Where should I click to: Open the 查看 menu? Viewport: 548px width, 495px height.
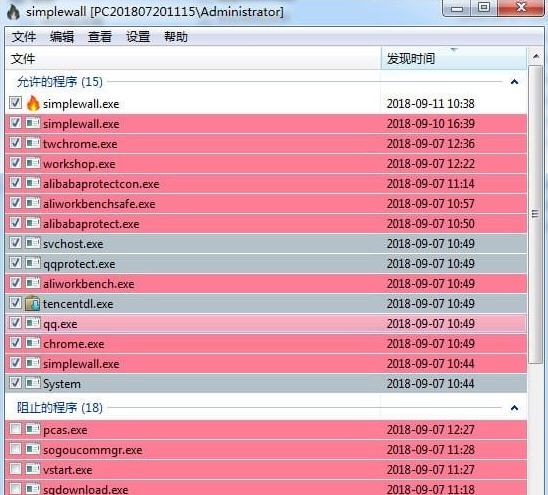tap(100, 37)
